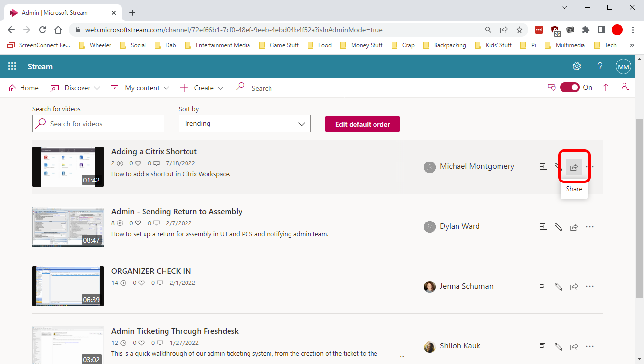Edit the Admin Ticketing Through Freshdesk video

(559, 347)
